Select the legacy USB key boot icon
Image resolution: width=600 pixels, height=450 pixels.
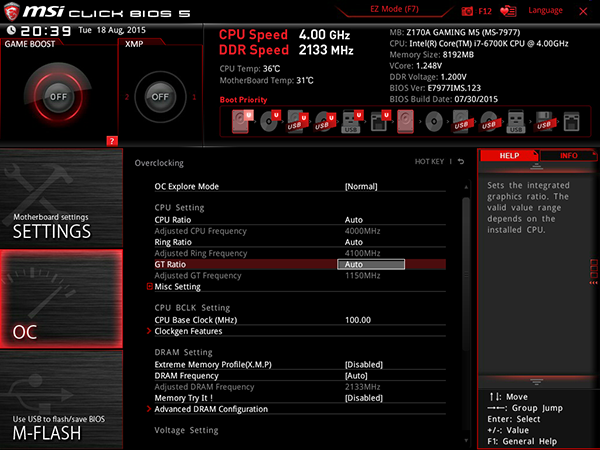point(516,122)
